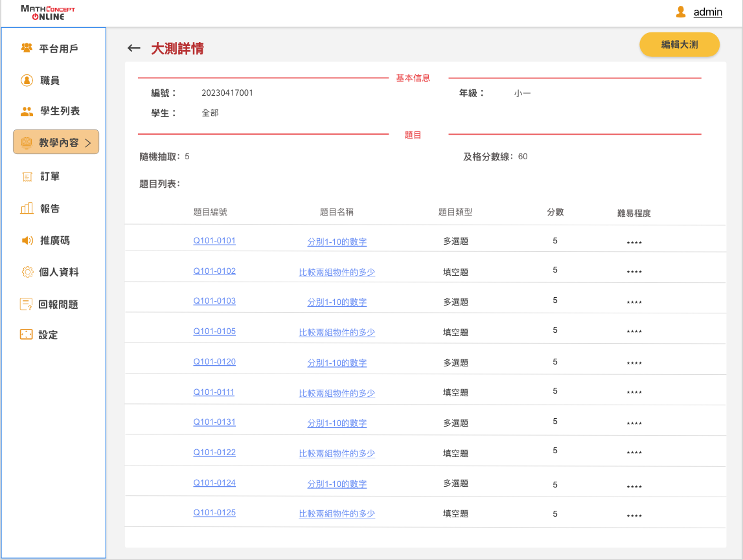Open 回報問題 menu item
The width and height of the screenshot is (743, 560).
(58, 304)
